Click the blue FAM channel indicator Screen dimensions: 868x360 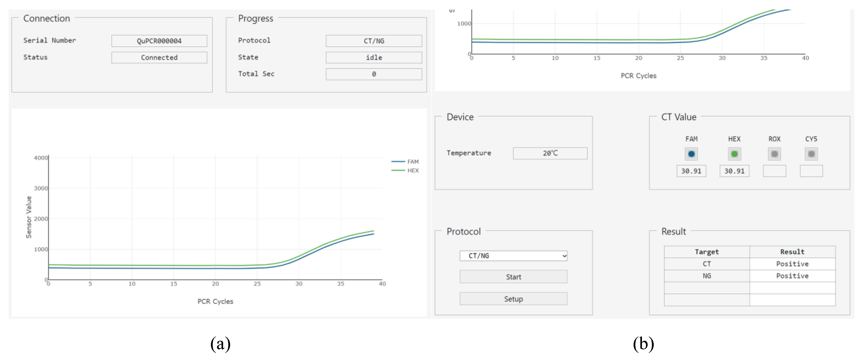[691, 154]
